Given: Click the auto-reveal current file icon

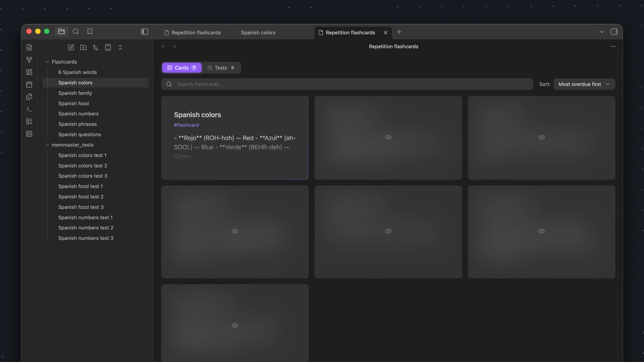Looking at the screenshot, I should point(108,47).
